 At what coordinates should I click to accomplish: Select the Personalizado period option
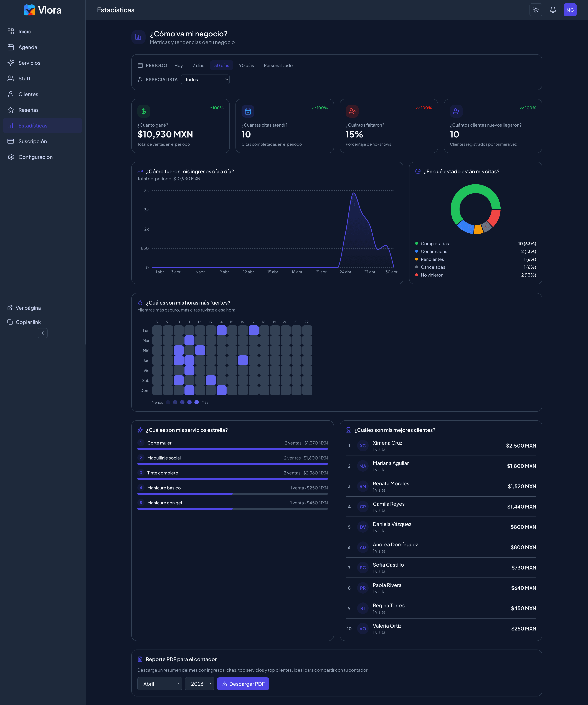(x=278, y=65)
